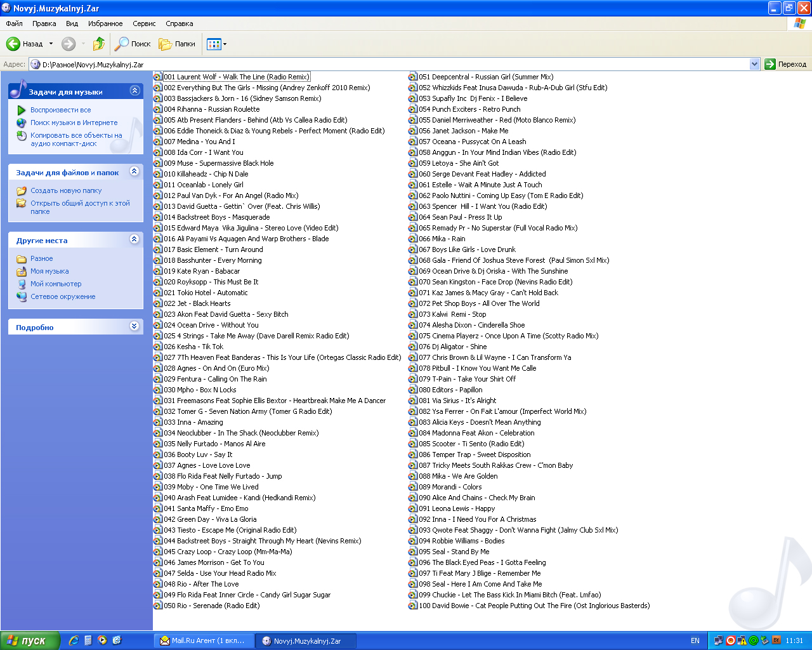Open the Сервис menu

144,23
